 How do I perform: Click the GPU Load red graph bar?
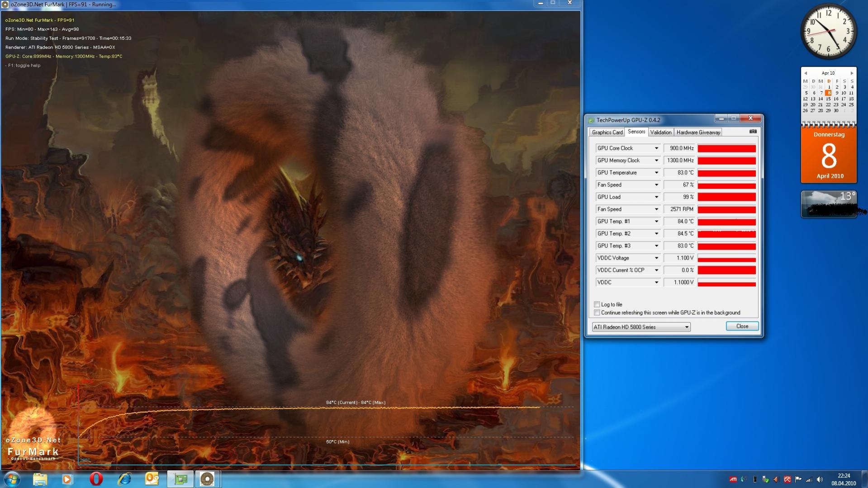tap(726, 197)
